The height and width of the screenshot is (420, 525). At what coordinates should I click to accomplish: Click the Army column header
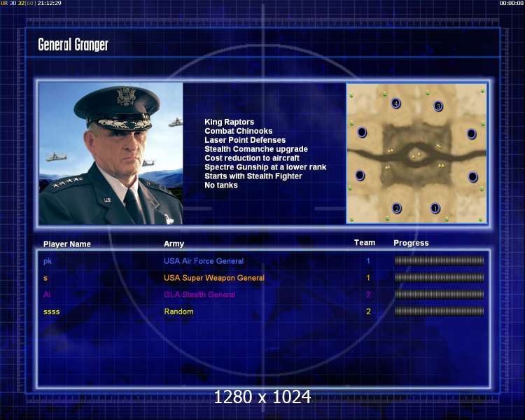[x=174, y=244]
